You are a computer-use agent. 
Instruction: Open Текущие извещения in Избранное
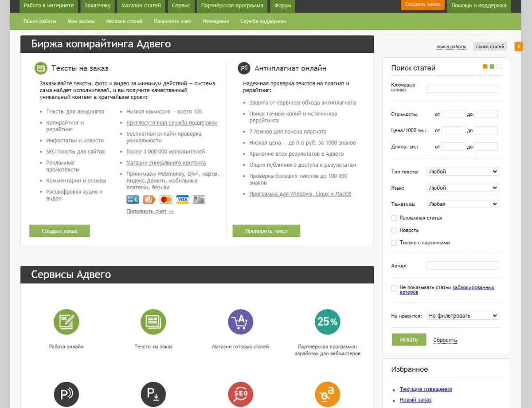426,389
